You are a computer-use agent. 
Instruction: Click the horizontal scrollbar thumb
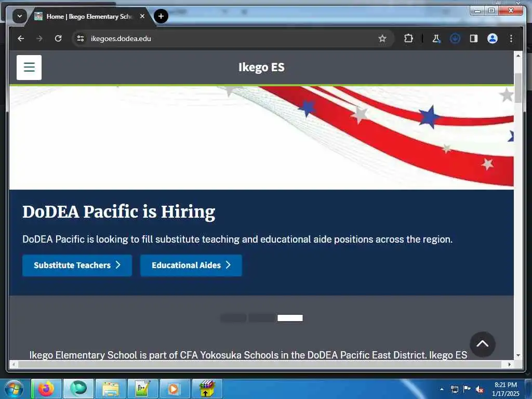click(260, 364)
